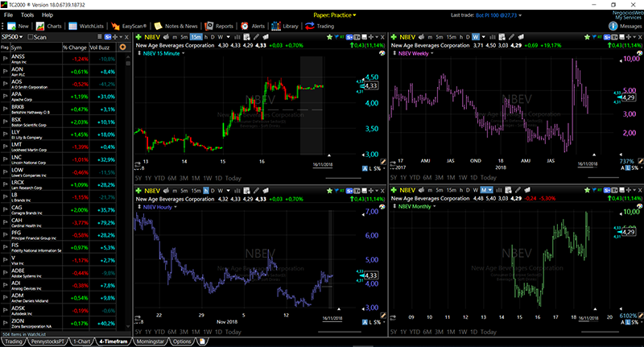Viewport: 644px width, 347px height.
Task: Click green star in 15 Minute chart
Action: 329,37
